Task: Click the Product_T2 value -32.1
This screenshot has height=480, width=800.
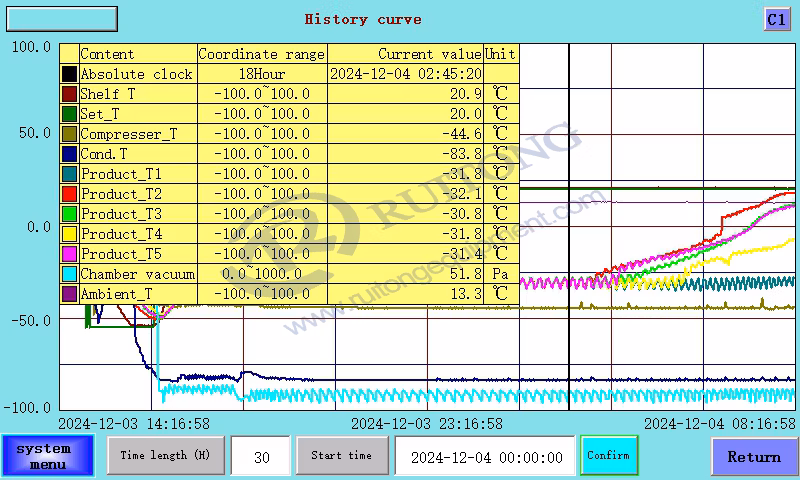Action: click(x=462, y=194)
